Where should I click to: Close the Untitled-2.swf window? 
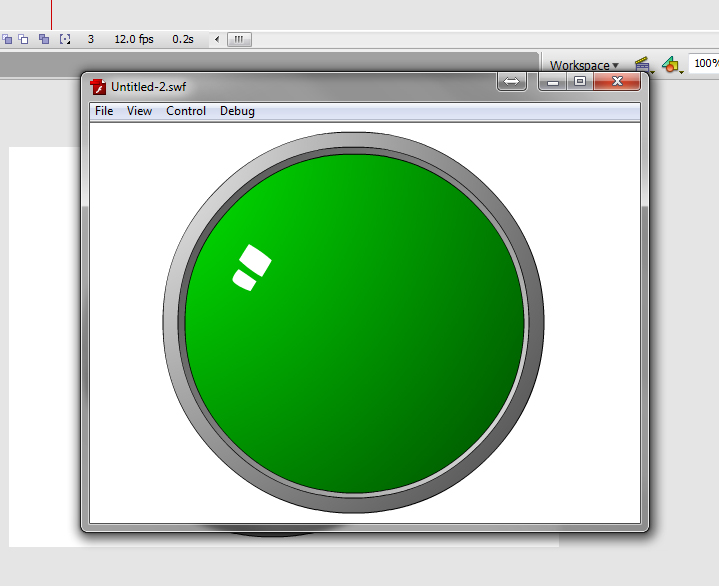coord(617,82)
